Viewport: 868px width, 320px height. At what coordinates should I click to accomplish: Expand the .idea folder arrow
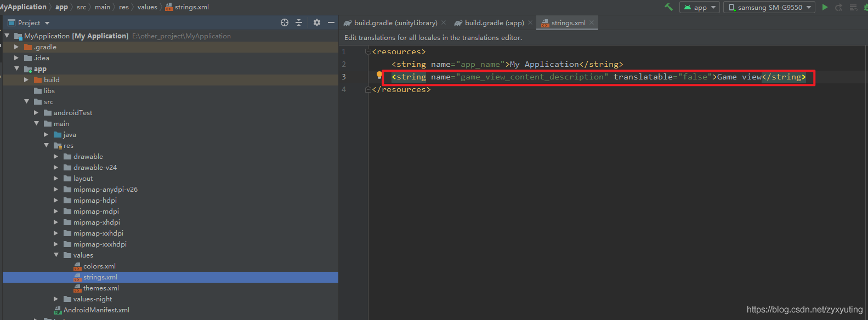(16, 58)
